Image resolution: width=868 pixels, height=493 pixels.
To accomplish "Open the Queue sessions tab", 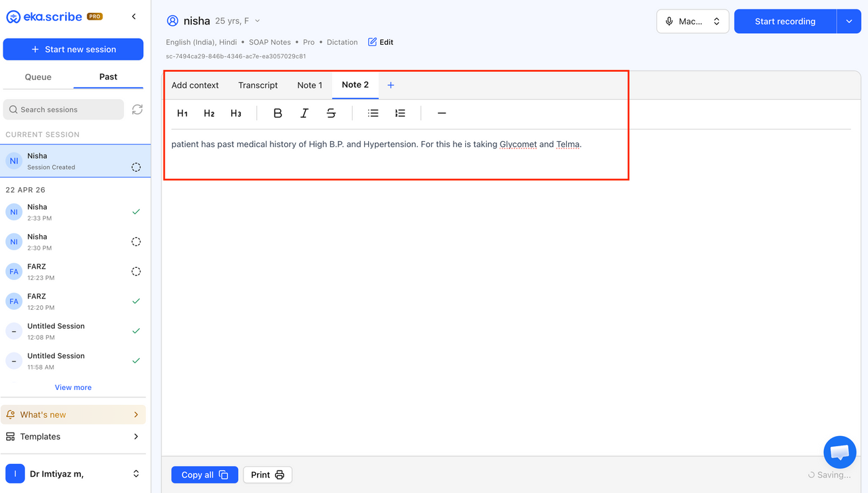I will tap(38, 77).
